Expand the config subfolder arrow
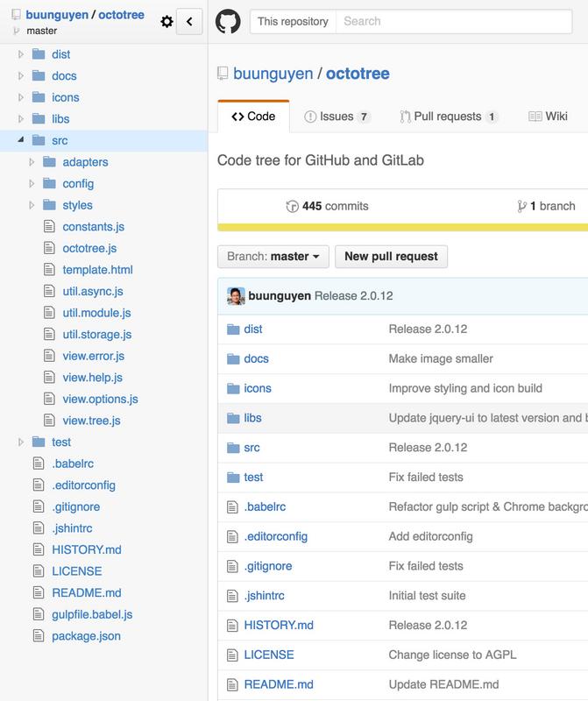 coord(32,183)
